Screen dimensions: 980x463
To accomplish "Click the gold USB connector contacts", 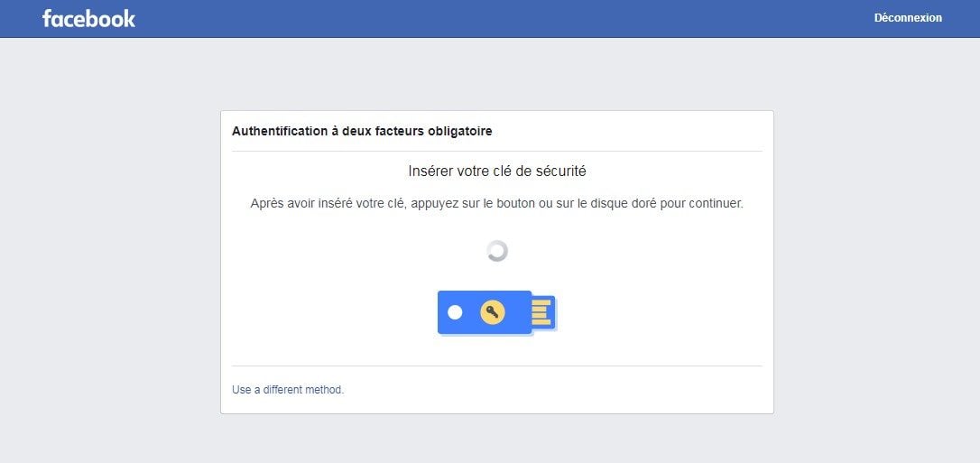I will (541, 311).
